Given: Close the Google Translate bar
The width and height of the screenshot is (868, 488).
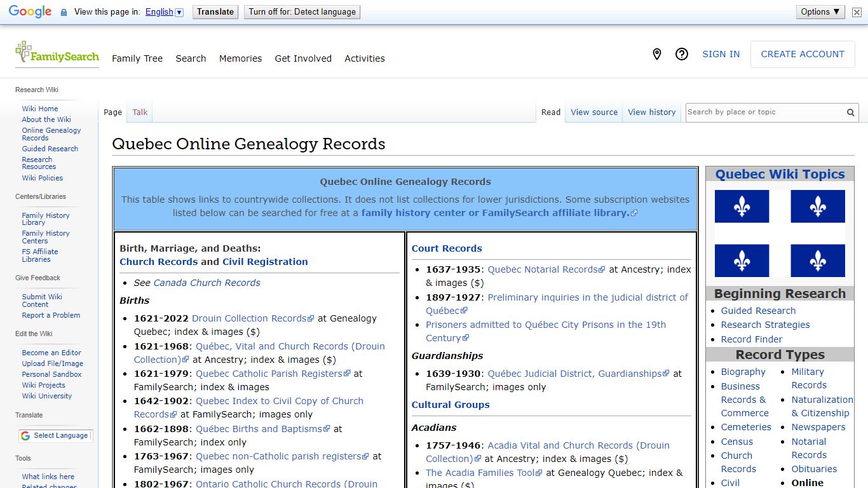Looking at the screenshot, I should coord(857,12).
